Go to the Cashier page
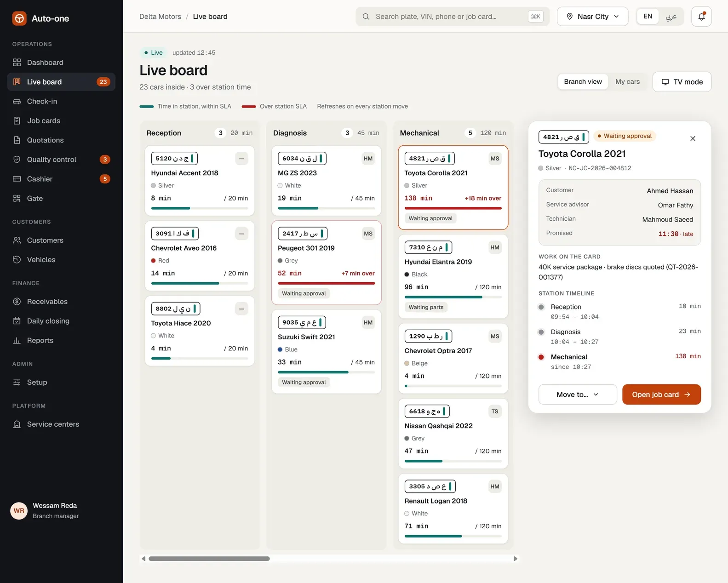This screenshot has height=583, width=728. point(61,179)
